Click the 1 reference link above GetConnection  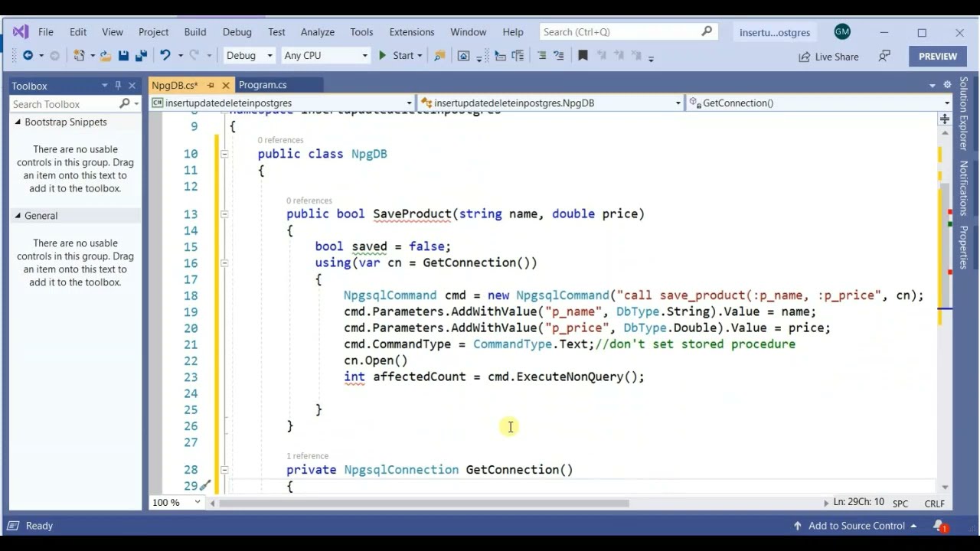coord(307,456)
